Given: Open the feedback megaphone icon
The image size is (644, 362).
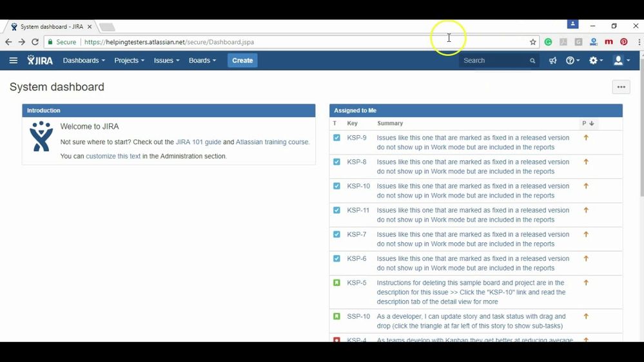Looking at the screenshot, I should click(x=553, y=61).
